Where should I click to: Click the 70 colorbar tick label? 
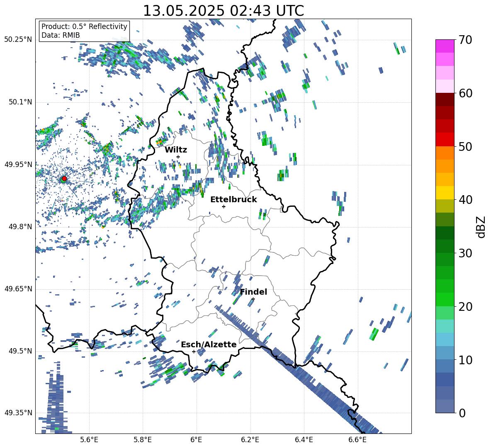[x=465, y=40]
